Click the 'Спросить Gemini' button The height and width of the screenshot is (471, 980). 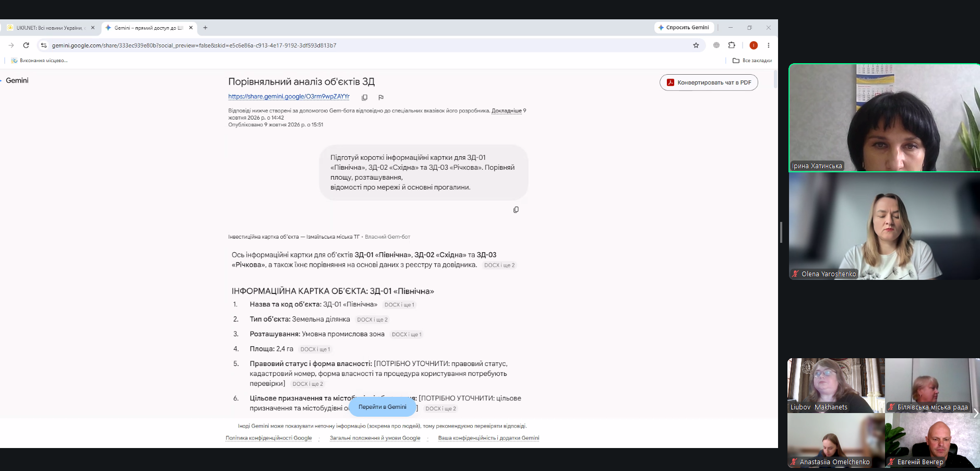coord(684,28)
